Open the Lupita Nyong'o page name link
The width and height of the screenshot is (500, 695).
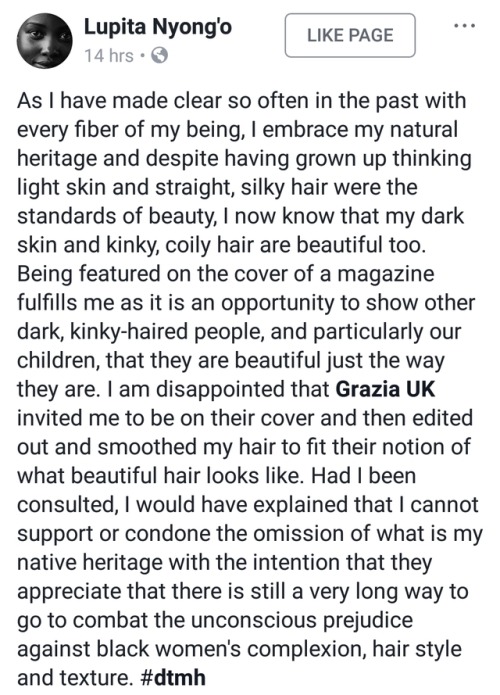[158, 27]
